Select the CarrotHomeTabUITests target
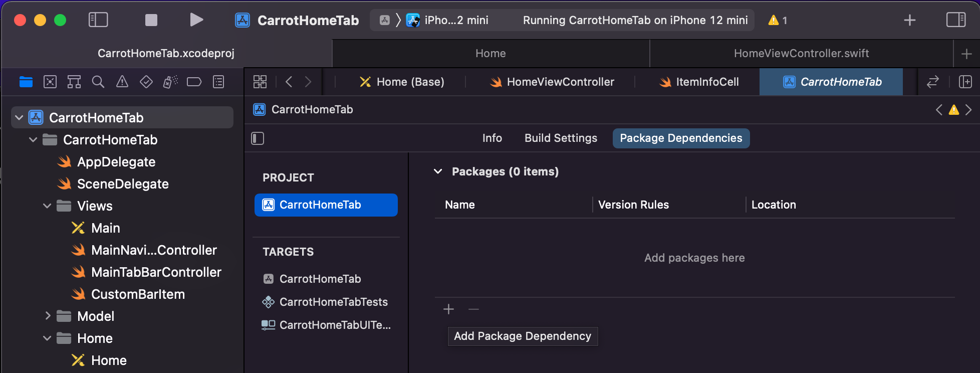The width and height of the screenshot is (980, 373). pyautogui.click(x=326, y=325)
